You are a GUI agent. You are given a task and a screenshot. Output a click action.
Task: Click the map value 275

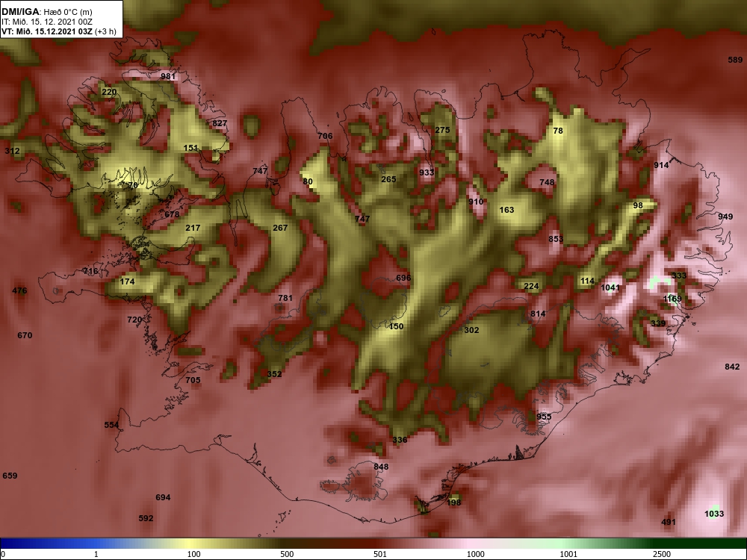coord(442,130)
